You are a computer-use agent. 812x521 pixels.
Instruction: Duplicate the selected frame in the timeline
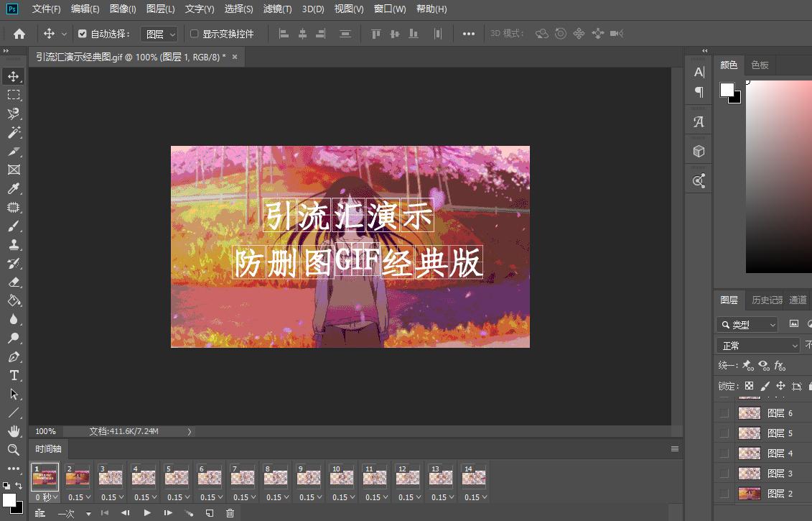(x=209, y=513)
